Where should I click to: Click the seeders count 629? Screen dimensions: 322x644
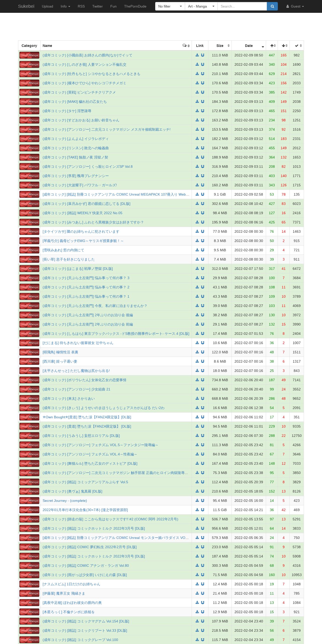[x=272, y=74]
